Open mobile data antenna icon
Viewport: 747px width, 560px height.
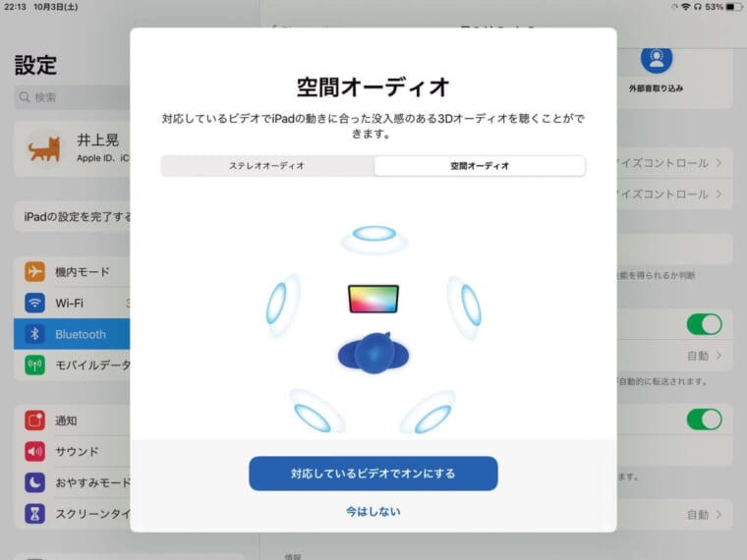pyautogui.click(x=34, y=365)
